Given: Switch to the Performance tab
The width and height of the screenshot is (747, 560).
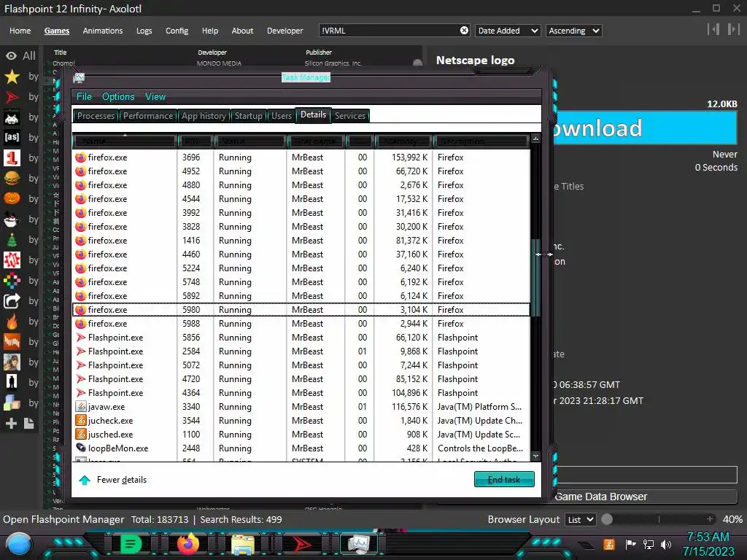Looking at the screenshot, I should [x=147, y=116].
